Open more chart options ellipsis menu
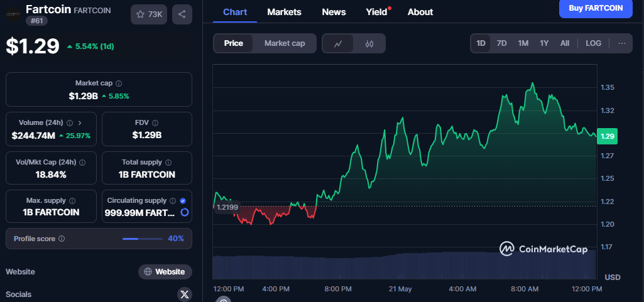Viewport: 644px width, 302px height. point(622,43)
